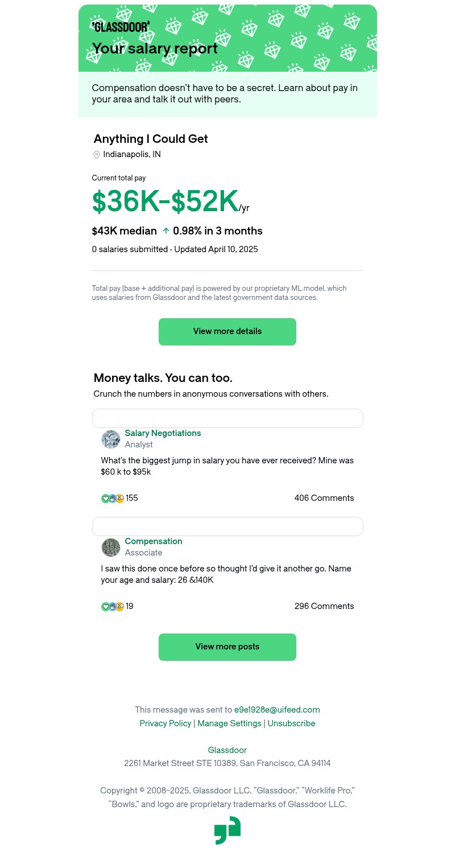This screenshot has width=455, height=868.
Task: Click the fist-bump reaction on the salary jump post
Action: [113, 498]
